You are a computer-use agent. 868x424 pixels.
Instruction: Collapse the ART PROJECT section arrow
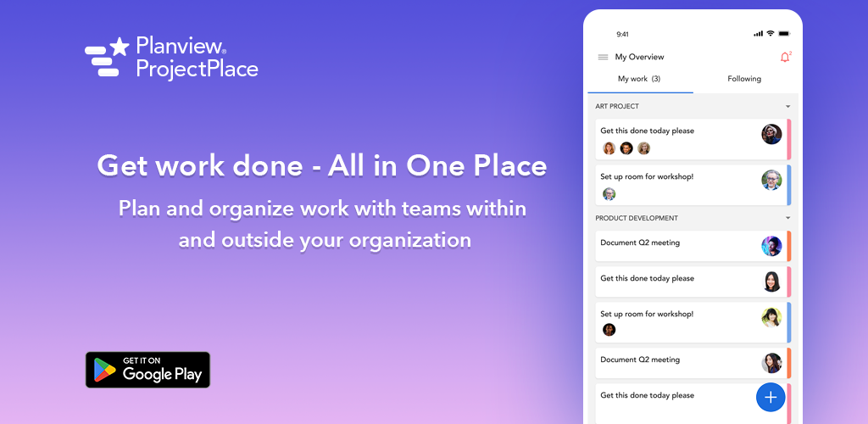pos(787,106)
